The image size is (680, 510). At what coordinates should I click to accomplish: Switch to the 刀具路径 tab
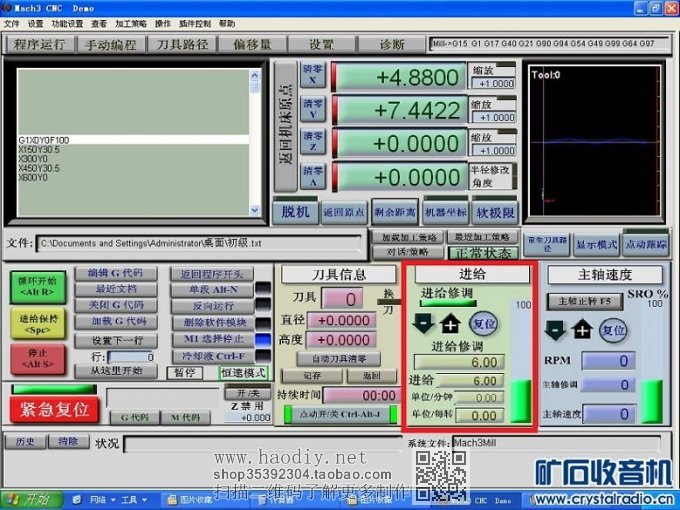pyautogui.click(x=182, y=45)
